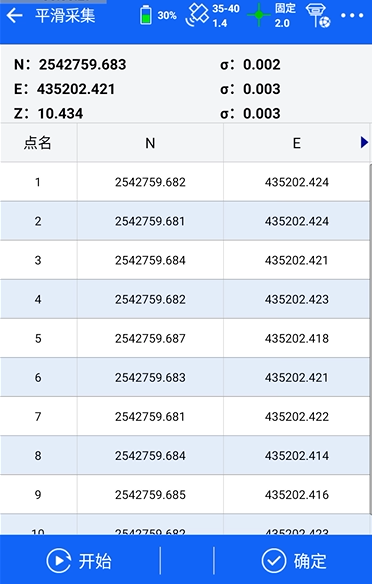This screenshot has height=584, width=372.
Task: Click the table's vertical scrollbar
Action: point(371,339)
